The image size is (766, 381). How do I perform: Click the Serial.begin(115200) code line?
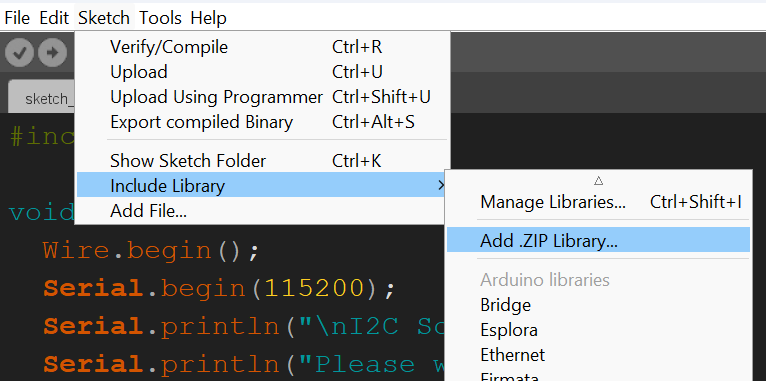click(219, 289)
